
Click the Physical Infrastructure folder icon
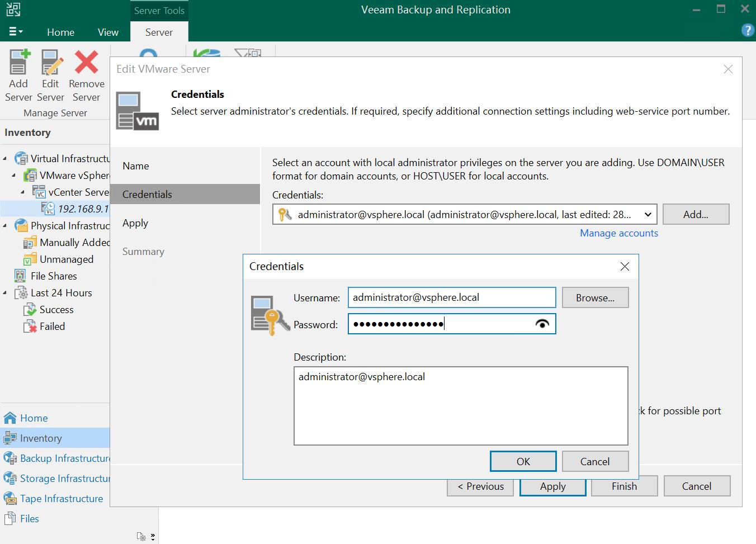(x=21, y=226)
